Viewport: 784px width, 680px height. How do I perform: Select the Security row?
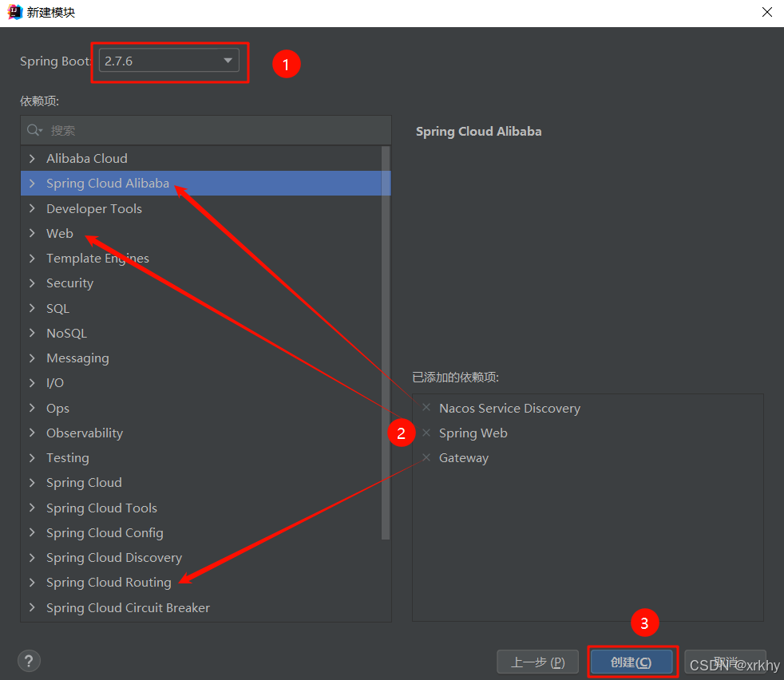(x=201, y=283)
